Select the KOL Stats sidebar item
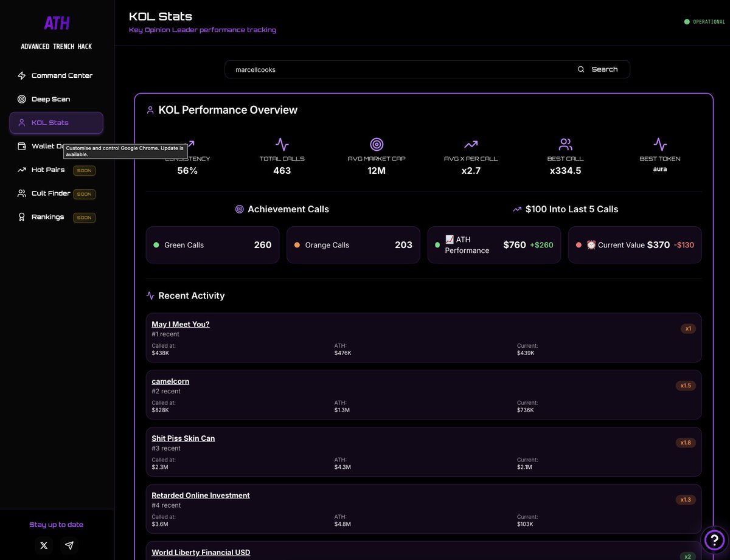The width and height of the screenshot is (730, 560). pos(56,123)
